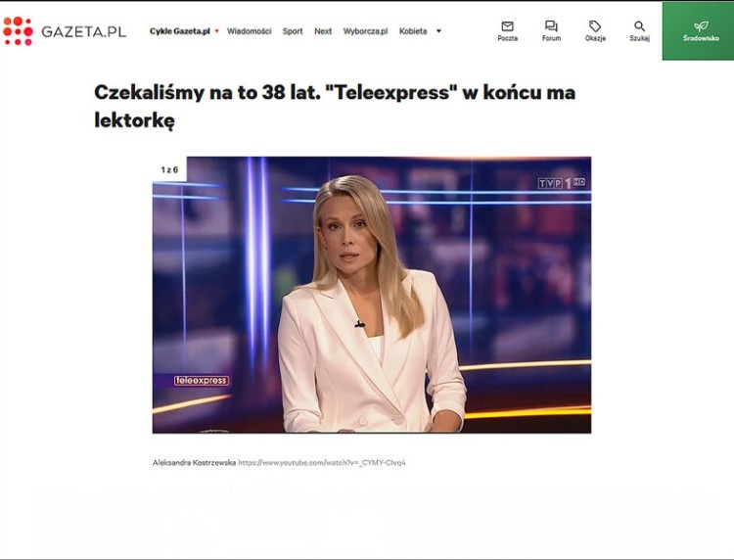Image resolution: width=734 pixels, height=560 pixels.
Task: Open the Gazeta.pl red dots logo
Action: pos(18,31)
